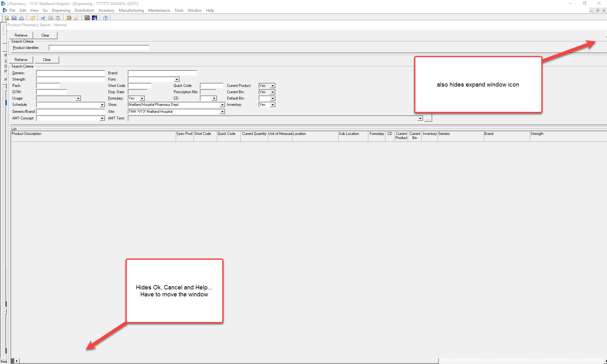This screenshot has width=607, height=364.
Task: Expand the AMT Concept dropdown
Action: click(102, 118)
